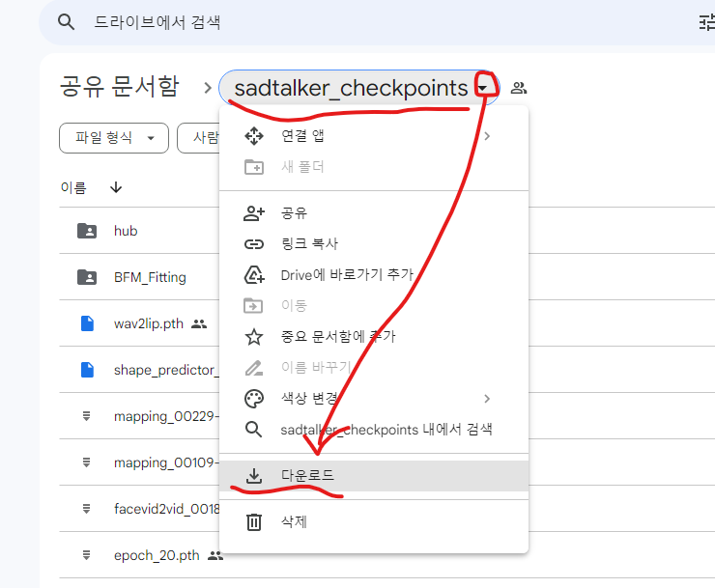The width and height of the screenshot is (715, 588).
Task: Click the download arrow icon
Action: click(254, 475)
